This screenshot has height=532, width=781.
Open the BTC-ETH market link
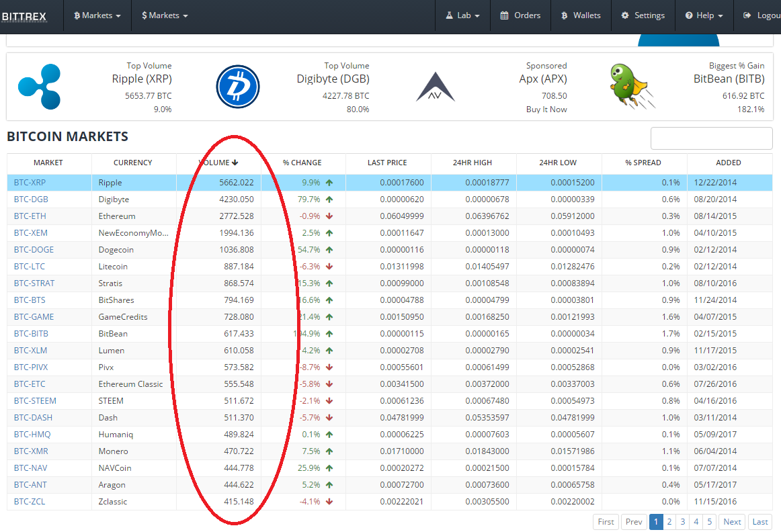[x=30, y=216]
